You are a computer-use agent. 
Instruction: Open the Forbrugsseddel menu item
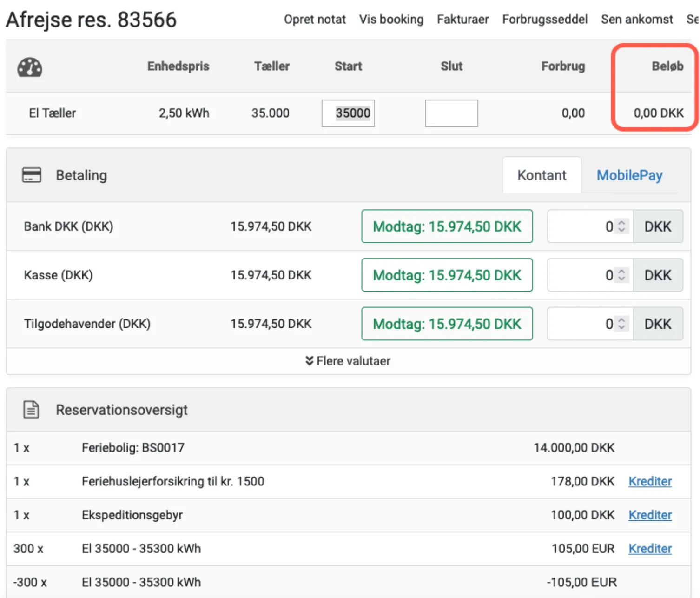545,20
